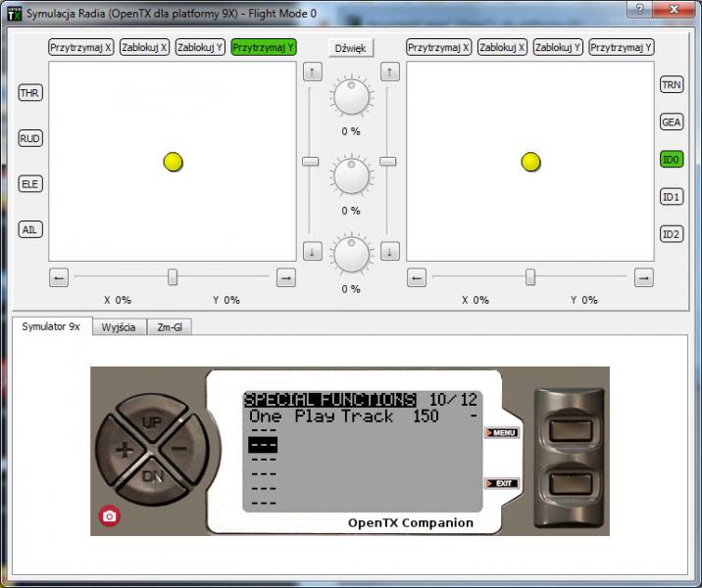Click up arrow of left vertical trim
The width and height of the screenshot is (702, 588).
coord(312,72)
